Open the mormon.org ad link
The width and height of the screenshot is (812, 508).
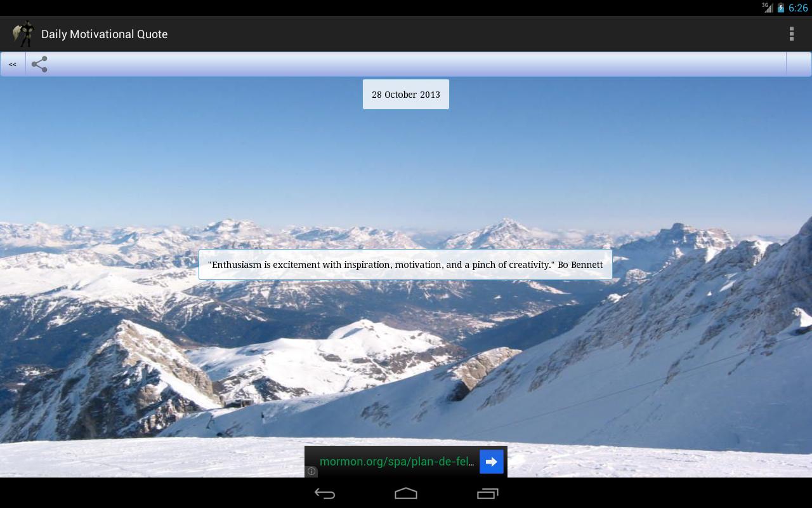[x=396, y=462]
